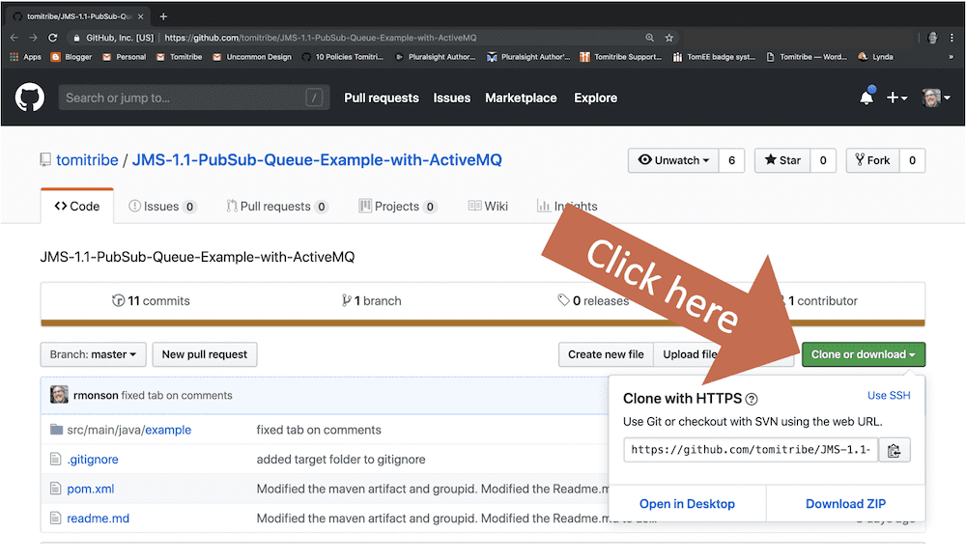Open the 10 Policies Tomitri bookmark
The height and width of the screenshot is (560, 966).
[343, 57]
